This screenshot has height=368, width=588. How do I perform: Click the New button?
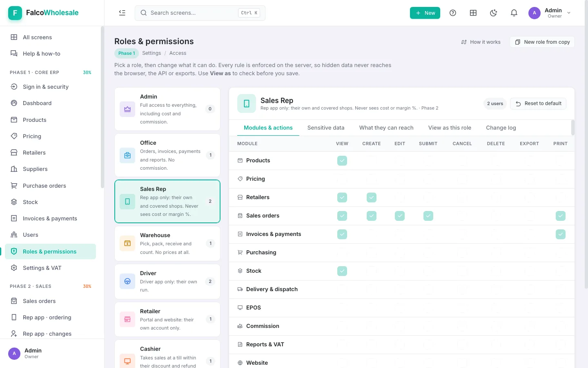425,13
